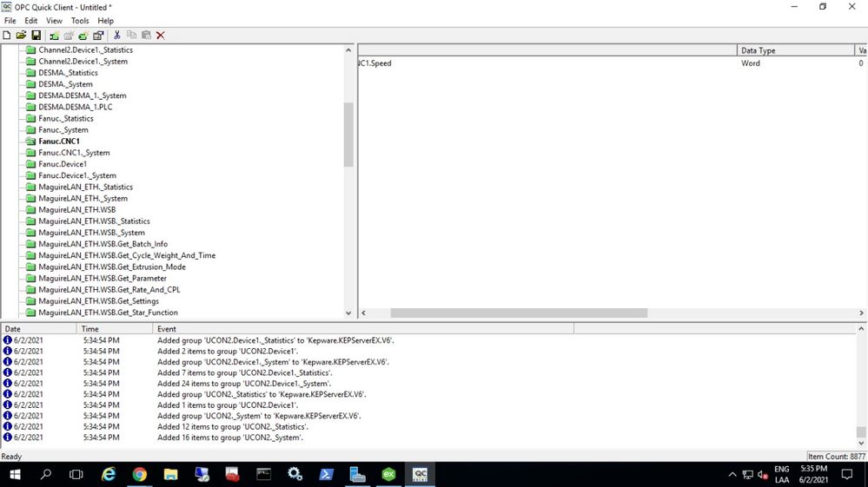
Task: Open the Help menu
Action: click(105, 21)
